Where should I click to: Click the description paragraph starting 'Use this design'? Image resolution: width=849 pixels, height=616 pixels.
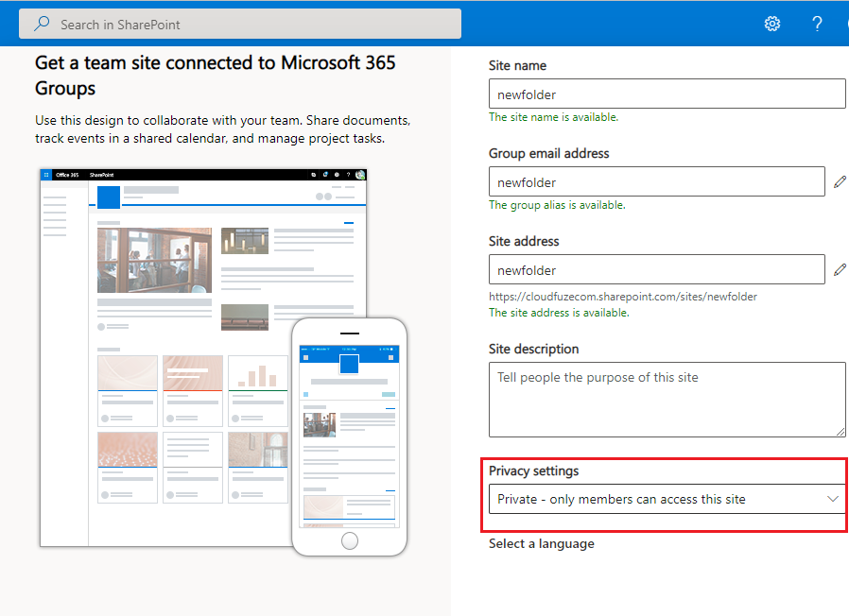pyautogui.click(x=222, y=128)
